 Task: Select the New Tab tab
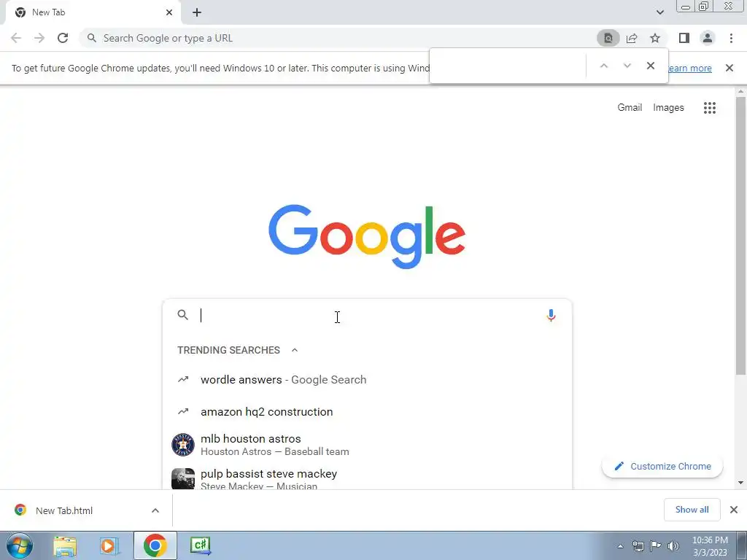pyautogui.click(x=93, y=12)
